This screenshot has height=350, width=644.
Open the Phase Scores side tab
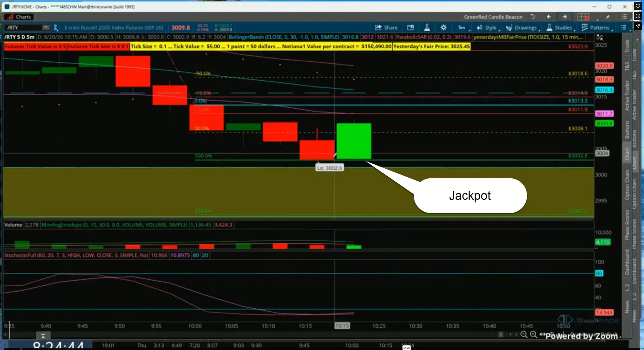coord(627,225)
